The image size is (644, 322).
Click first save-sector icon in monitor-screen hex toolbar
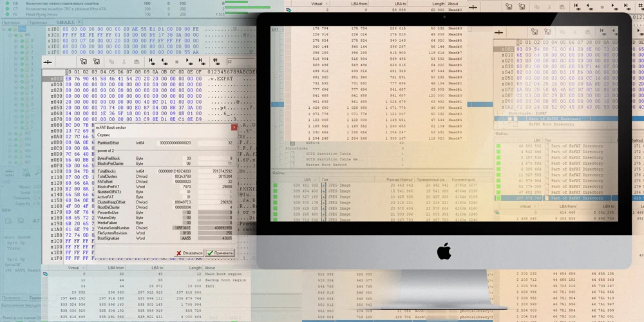[535, 32]
